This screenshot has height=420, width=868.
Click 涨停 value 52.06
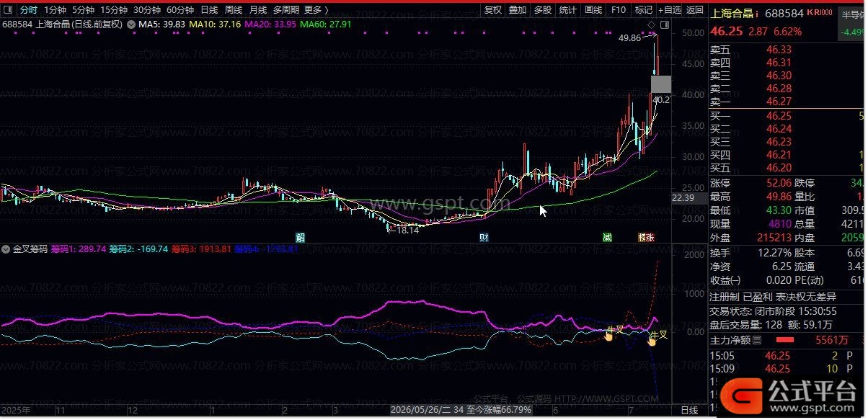(x=779, y=183)
